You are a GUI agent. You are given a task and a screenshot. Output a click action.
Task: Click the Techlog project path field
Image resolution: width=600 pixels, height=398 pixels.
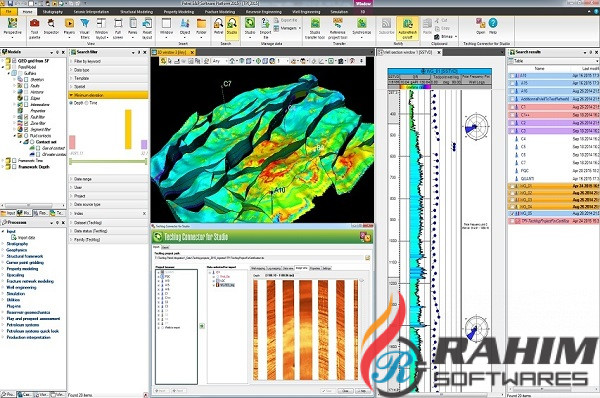click(258, 258)
